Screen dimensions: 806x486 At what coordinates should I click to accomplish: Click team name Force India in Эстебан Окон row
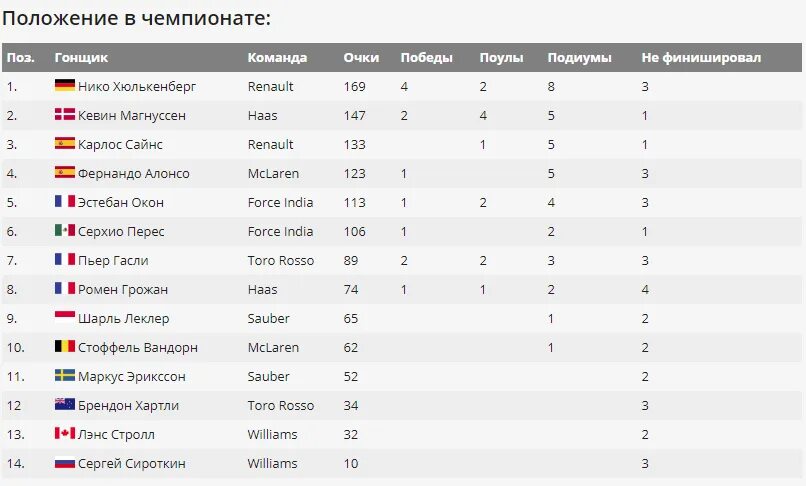[280, 203]
